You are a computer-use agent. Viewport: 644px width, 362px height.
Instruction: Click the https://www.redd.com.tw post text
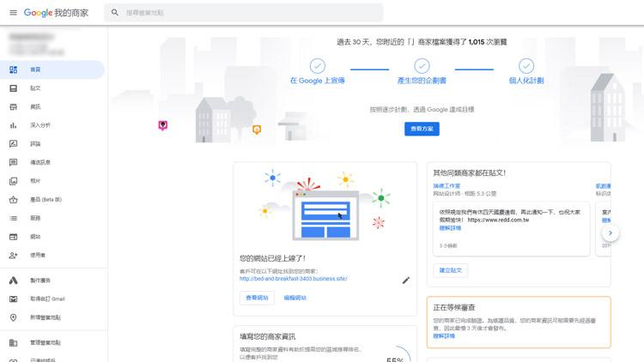click(x=498, y=220)
